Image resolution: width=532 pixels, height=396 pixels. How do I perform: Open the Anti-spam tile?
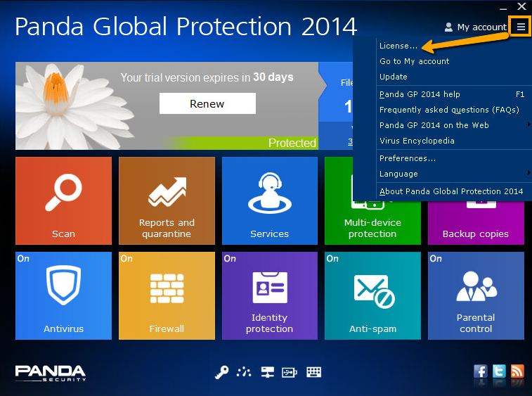(372, 295)
